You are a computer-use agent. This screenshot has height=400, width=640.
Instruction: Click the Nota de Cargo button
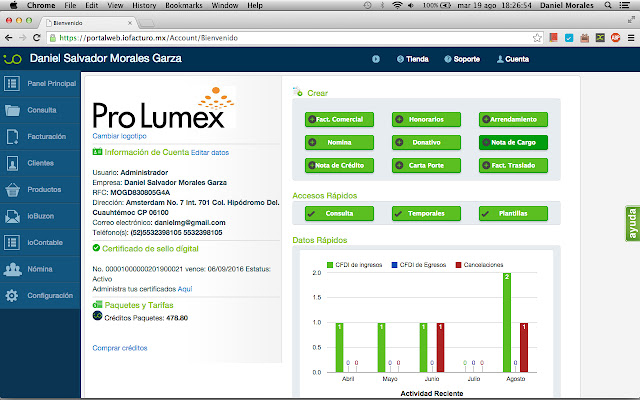513,142
